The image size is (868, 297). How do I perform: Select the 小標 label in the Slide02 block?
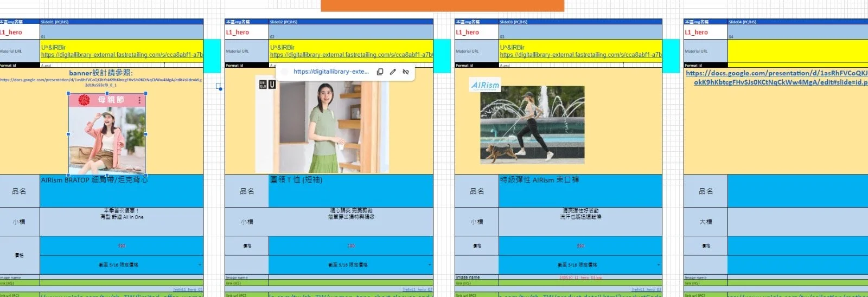click(x=247, y=222)
